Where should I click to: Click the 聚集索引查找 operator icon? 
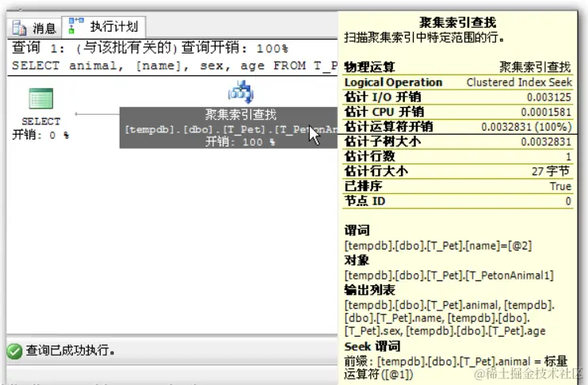pos(241,92)
